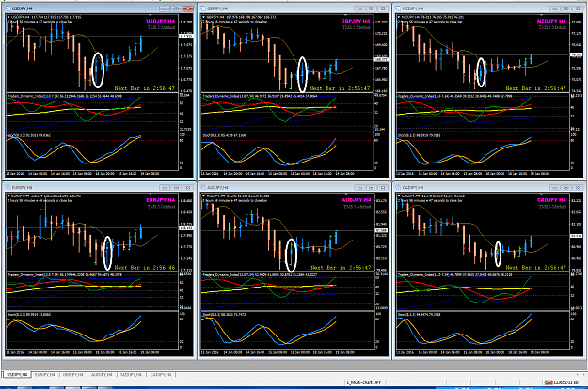588x389 pixels.
Task: Minimize the NZDJPY,H4 chart window
Action: click(x=555, y=8)
